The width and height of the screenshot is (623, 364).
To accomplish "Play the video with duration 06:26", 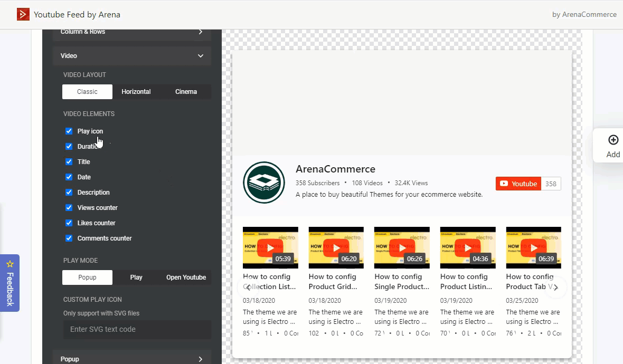I will [402, 248].
